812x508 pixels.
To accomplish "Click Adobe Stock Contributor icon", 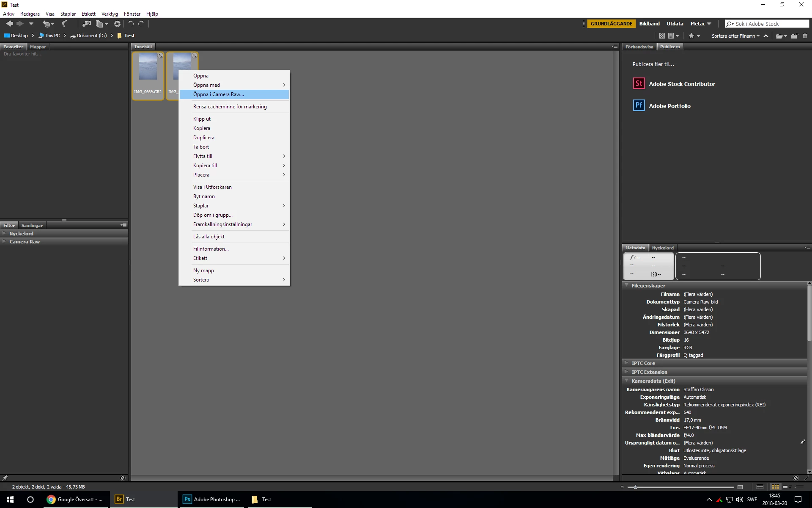I will click(x=639, y=83).
